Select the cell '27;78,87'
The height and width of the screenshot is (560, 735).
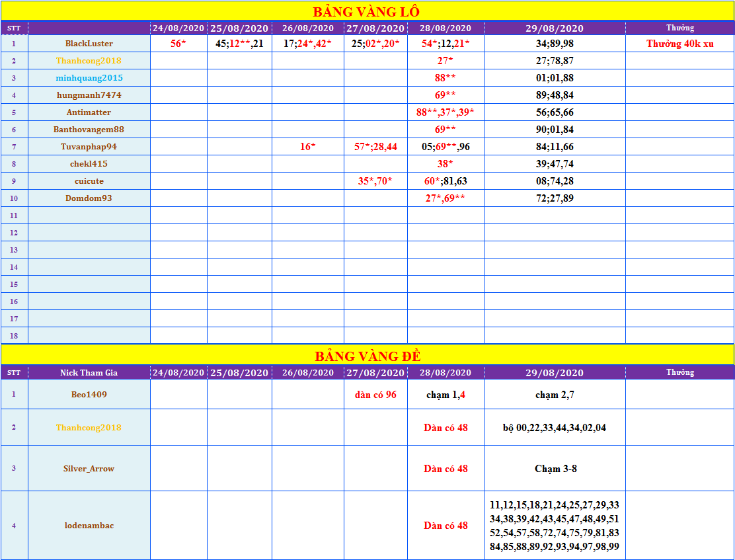(x=555, y=61)
